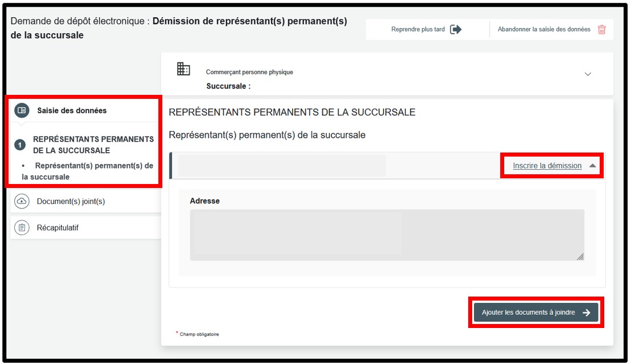Click the Inscrire la démission link
Image resolution: width=630 pixels, height=364 pixels.
pyautogui.click(x=547, y=166)
